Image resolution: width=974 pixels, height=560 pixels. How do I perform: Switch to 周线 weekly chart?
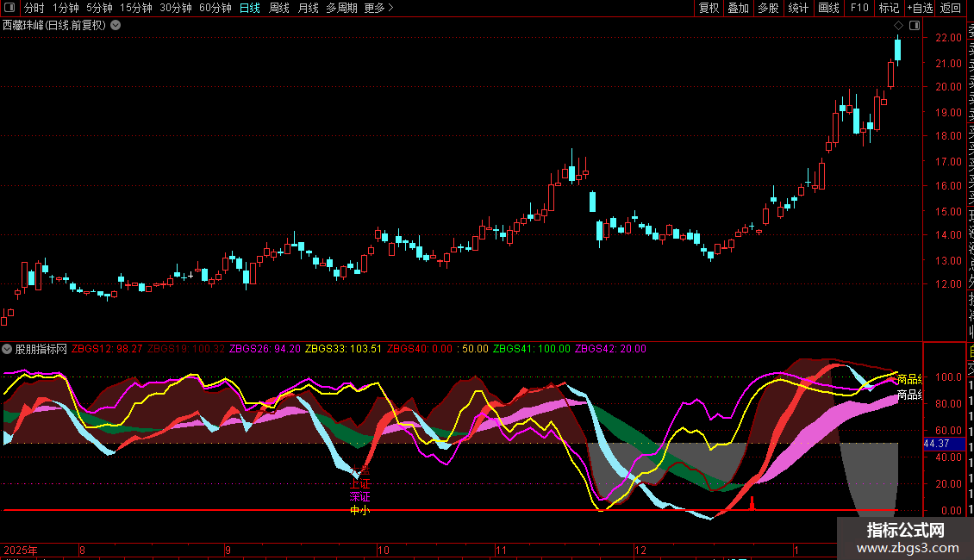click(x=279, y=8)
